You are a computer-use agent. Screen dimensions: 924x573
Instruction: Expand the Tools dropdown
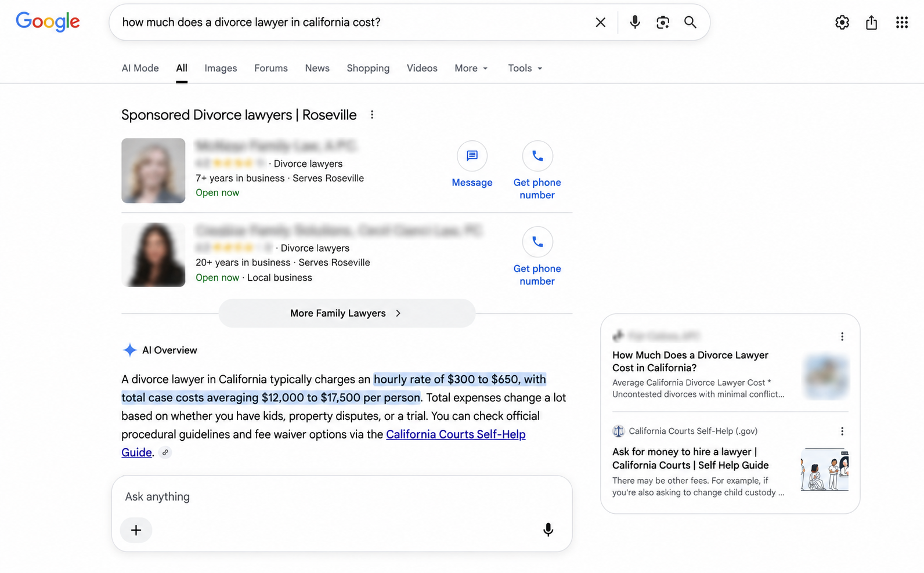click(525, 68)
